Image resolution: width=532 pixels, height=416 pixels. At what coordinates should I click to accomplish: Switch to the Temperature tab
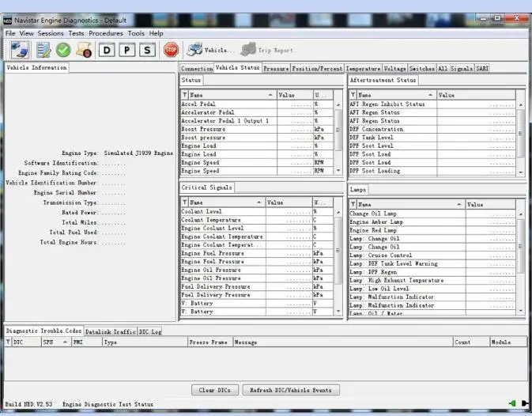pos(363,69)
